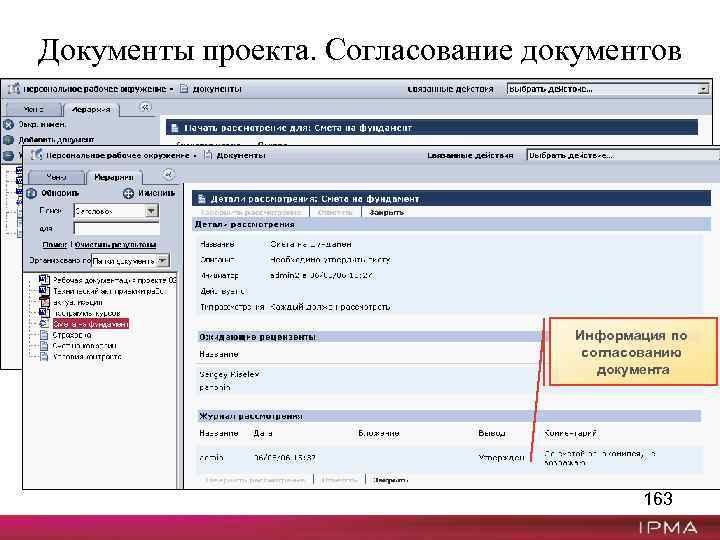Switch to Члены tab in front window
Screen dimensions: 720x540
pos(56,177)
